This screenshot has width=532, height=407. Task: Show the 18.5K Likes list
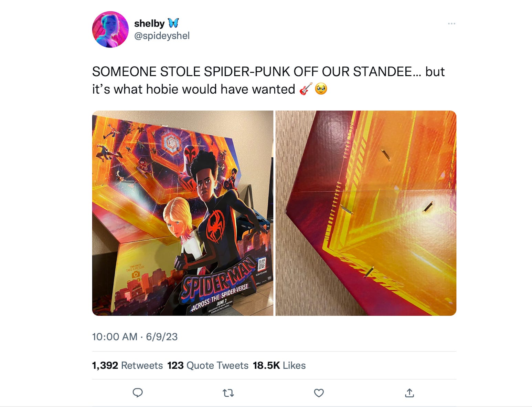tap(279, 365)
